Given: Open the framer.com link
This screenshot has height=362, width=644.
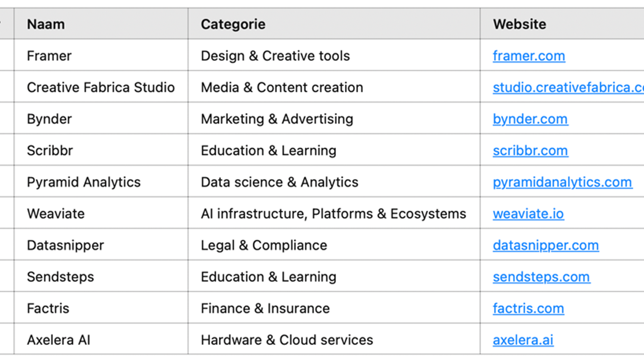Looking at the screenshot, I should tap(529, 56).
